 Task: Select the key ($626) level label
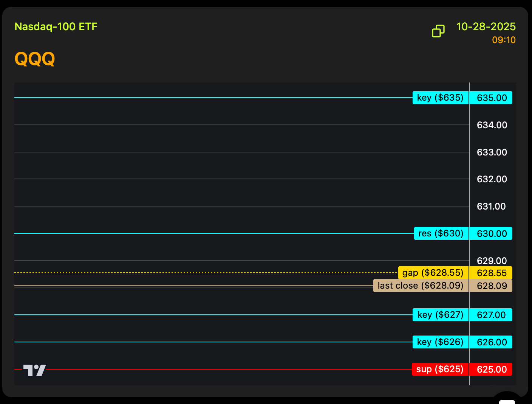tap(440, 342)
